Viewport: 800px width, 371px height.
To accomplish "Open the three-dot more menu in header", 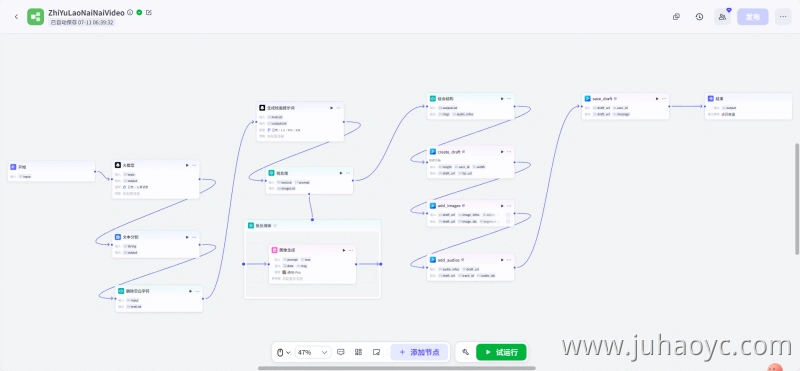I will tap(783, 17).
